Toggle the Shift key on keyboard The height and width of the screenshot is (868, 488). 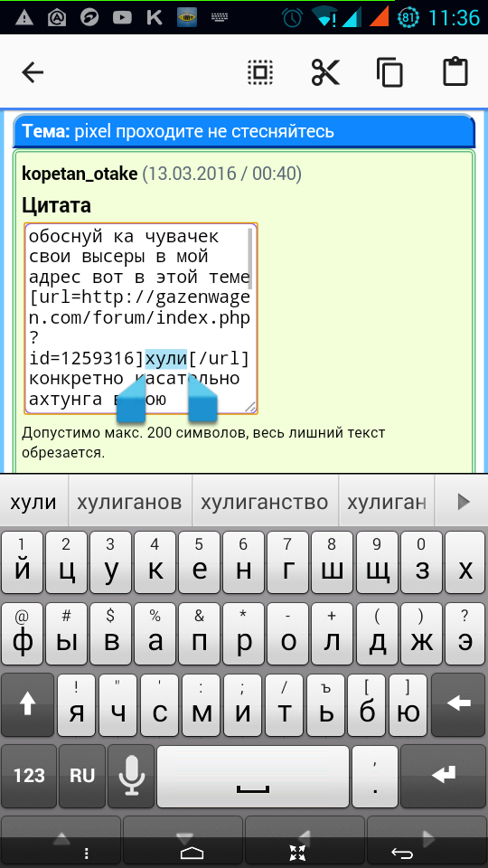[28, 705]
